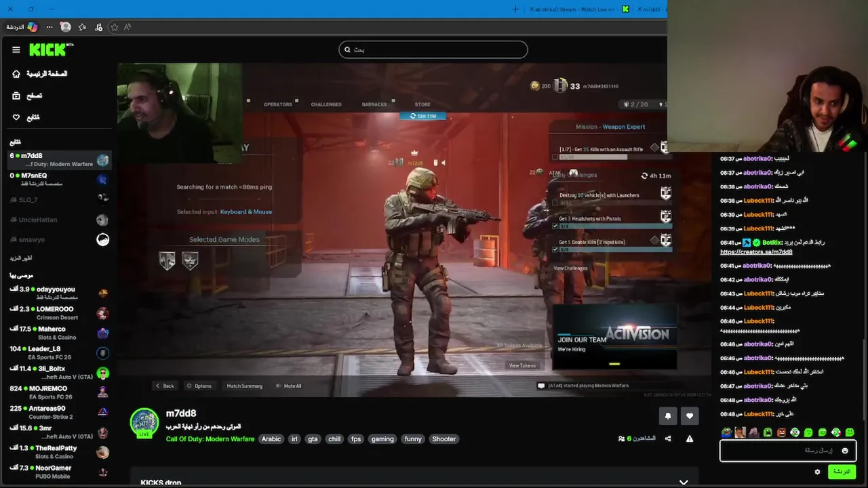
Task: Insert the rightmost green smiling emote
Action: 850,432
